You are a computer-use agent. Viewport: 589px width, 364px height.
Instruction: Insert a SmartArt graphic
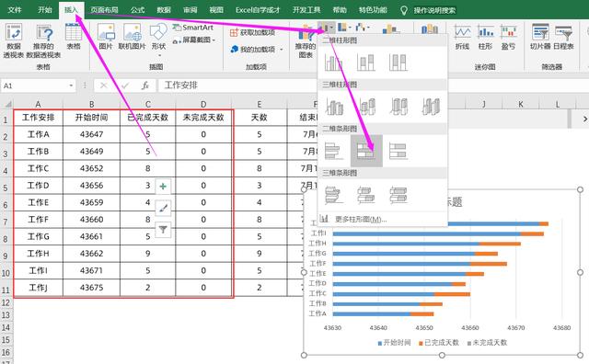click(193, 28)
